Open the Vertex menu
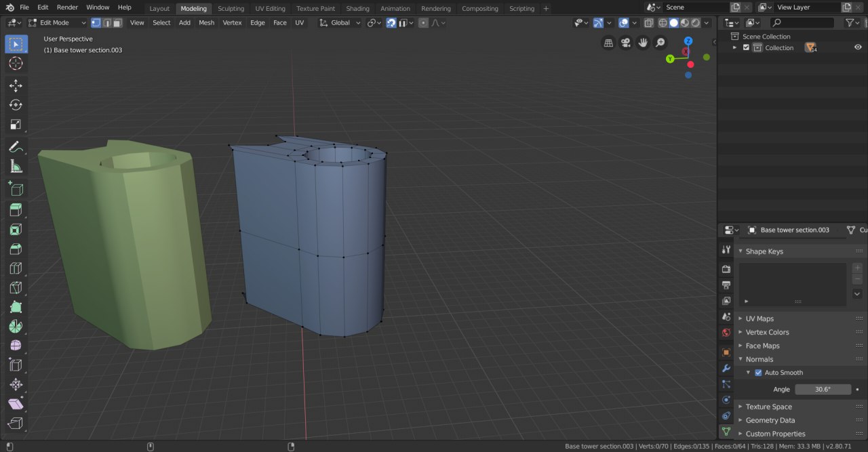The height and width of the screenshot is (452, 868). pos(232,22)
